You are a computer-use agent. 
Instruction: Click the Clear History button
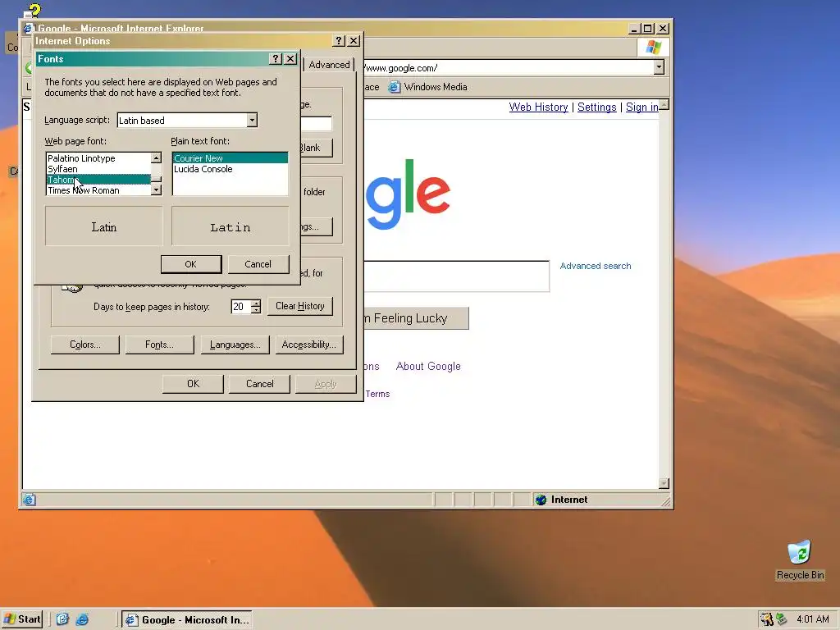pyautogui.click(x=300, y=306)
